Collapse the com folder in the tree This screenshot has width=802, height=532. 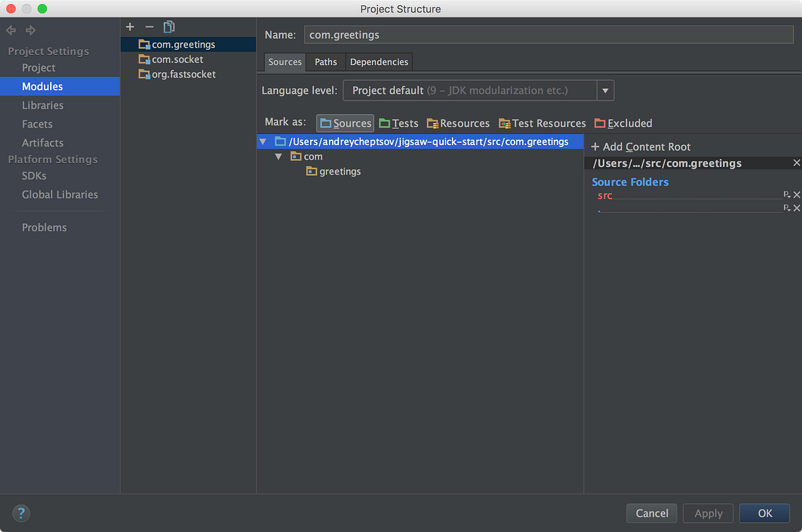[279, 156]
